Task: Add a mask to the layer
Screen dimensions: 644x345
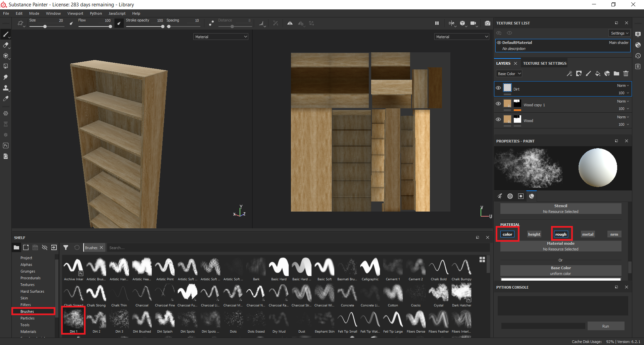Action: tap(579, 73)
